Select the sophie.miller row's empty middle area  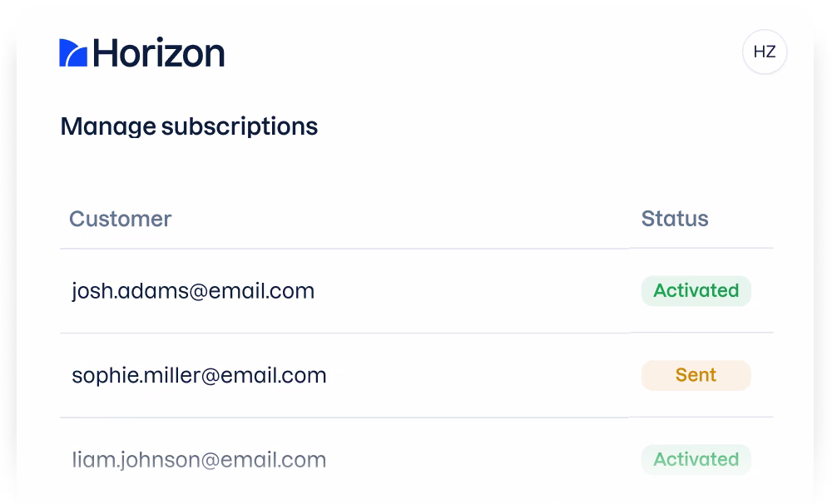[x=483, y=375]
